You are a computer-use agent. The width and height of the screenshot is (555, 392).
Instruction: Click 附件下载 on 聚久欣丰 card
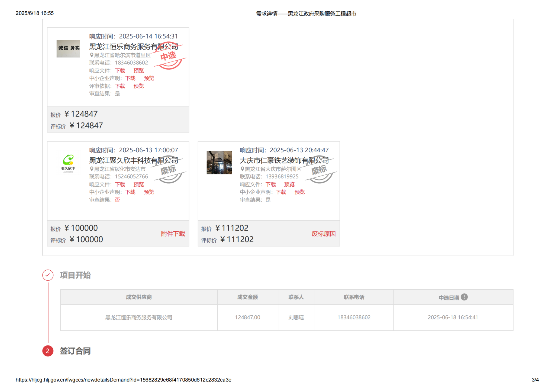pyautogui.click(x=173, y=234)
